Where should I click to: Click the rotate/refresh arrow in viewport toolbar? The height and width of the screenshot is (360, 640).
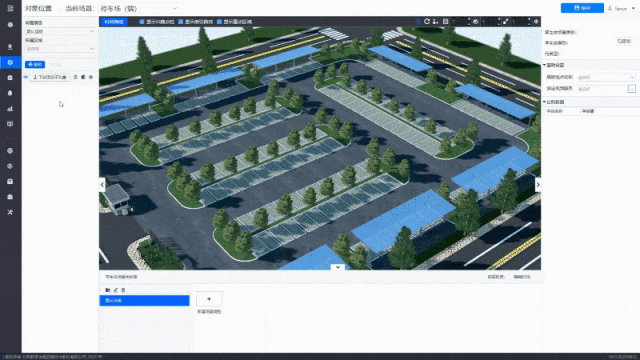pyautogui.click(x=427, y=21)
